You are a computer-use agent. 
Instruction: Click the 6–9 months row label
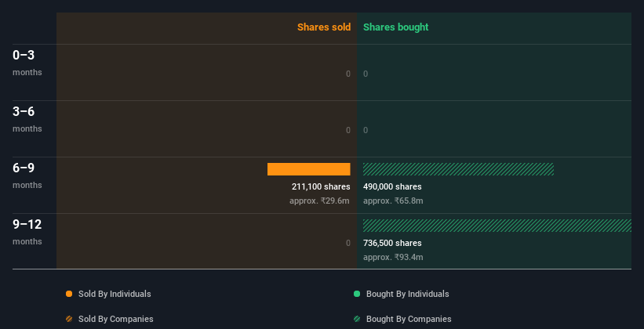[27, 175]
